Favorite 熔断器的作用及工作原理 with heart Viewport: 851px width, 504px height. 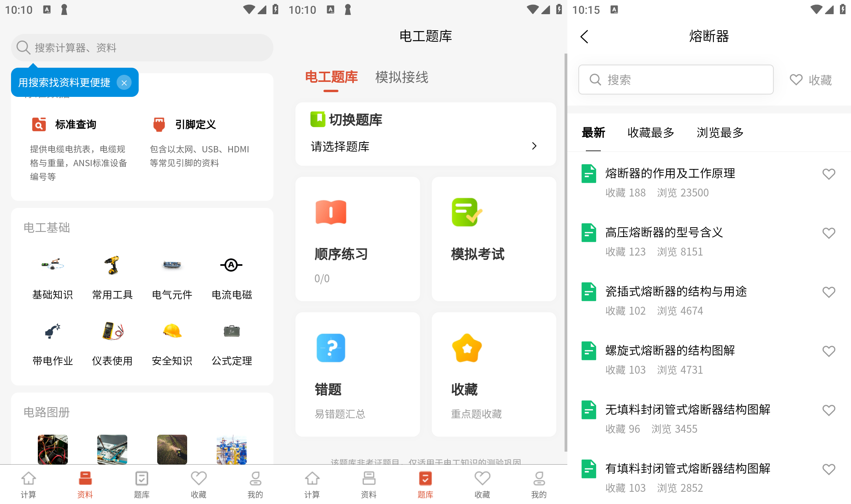pos(829,174)
